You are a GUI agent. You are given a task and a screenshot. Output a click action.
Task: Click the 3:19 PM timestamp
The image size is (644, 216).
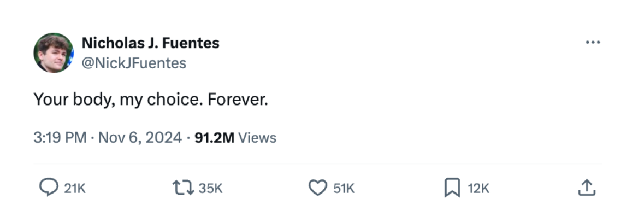(60, 138)
